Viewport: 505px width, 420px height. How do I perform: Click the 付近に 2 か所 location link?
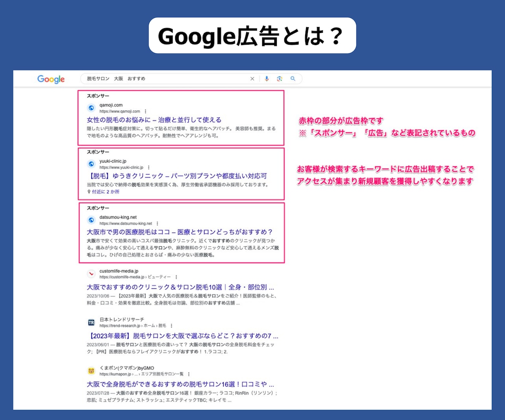(x=106, y=192)
